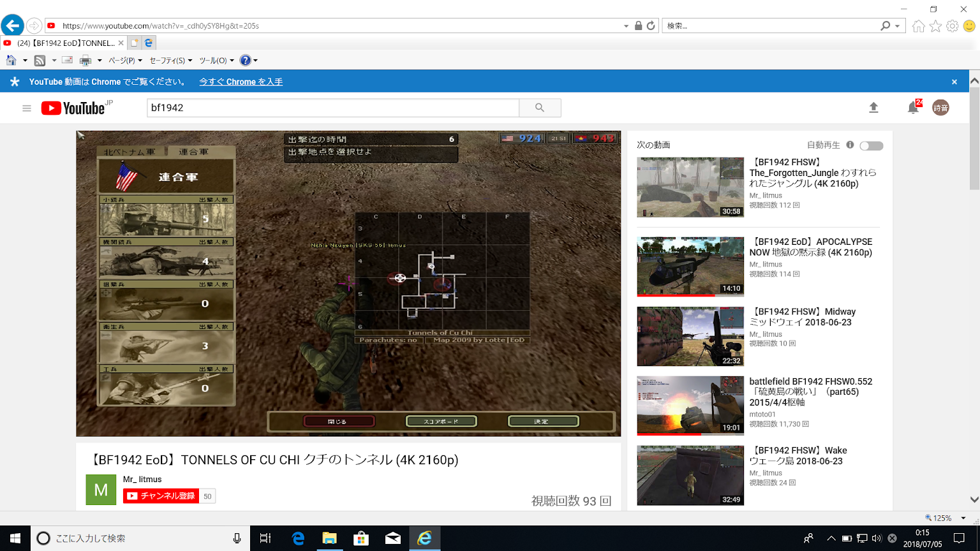
Task: Click the video player area
Action: pos(348,284)
